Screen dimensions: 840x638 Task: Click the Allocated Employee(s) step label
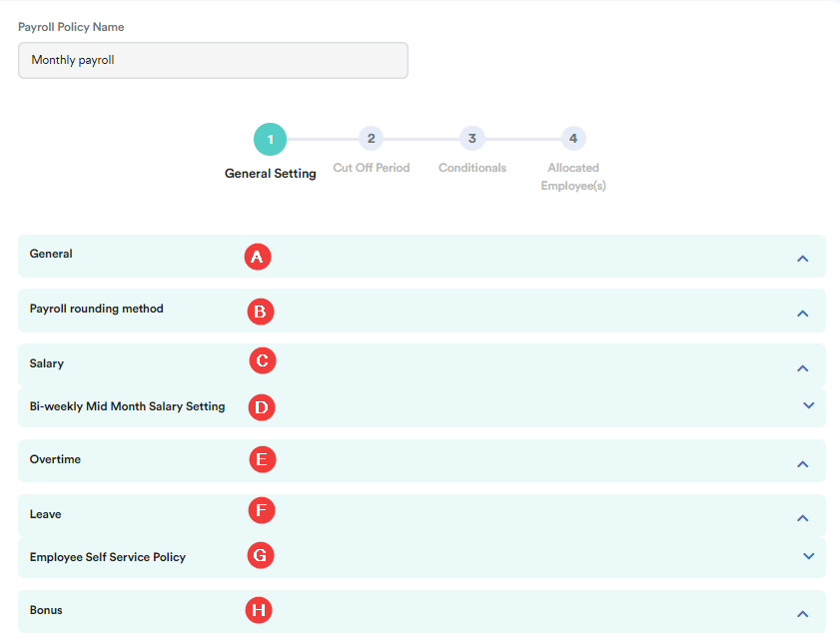[573, 177]
